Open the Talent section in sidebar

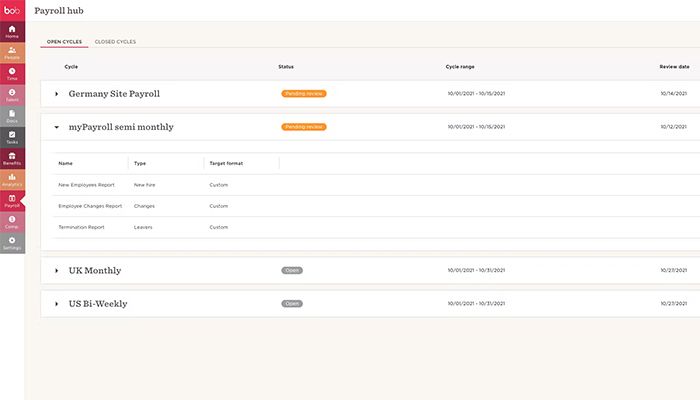click(x=12, y=95)
